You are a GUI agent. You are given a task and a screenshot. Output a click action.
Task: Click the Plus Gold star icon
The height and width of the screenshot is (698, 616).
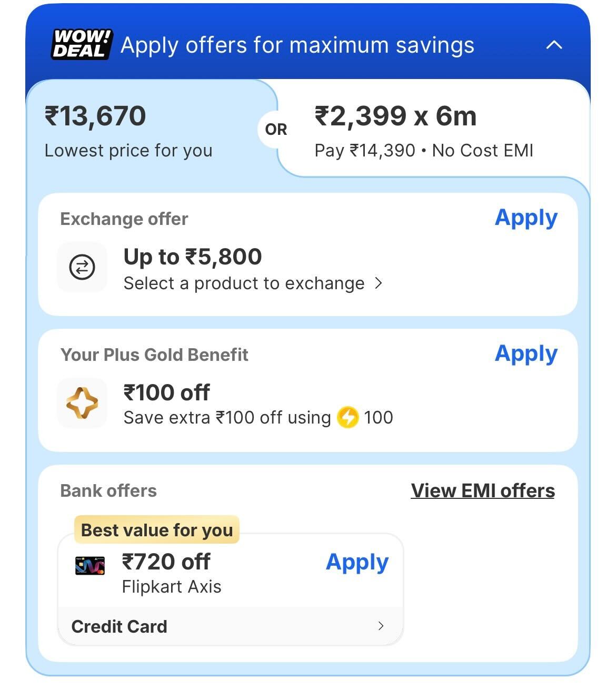(82, 403)
